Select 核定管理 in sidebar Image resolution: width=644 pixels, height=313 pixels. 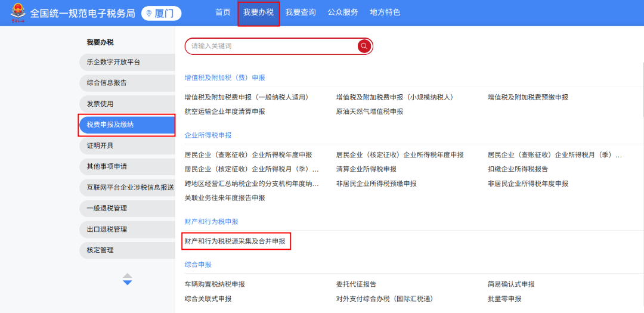tap(128, 250)
